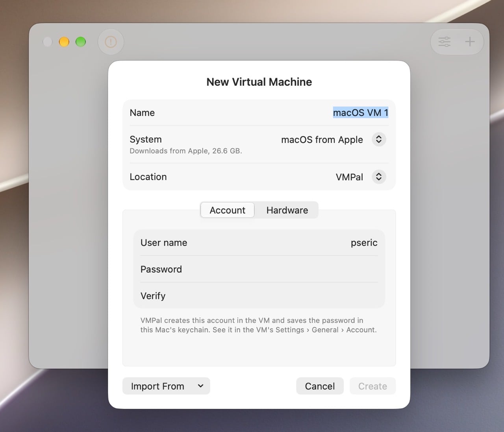Click the Create button
Viewport: 504px width, 432px height.
(x=372, y=386)
